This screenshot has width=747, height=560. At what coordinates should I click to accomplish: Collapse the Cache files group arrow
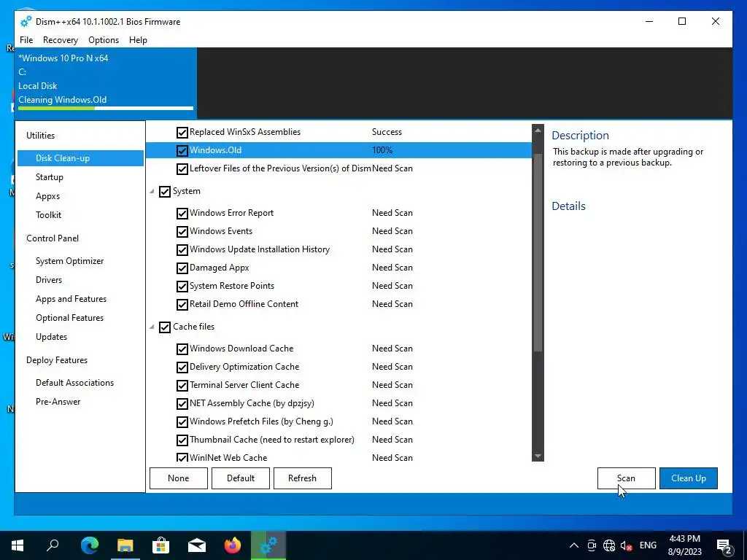point(152,327)
